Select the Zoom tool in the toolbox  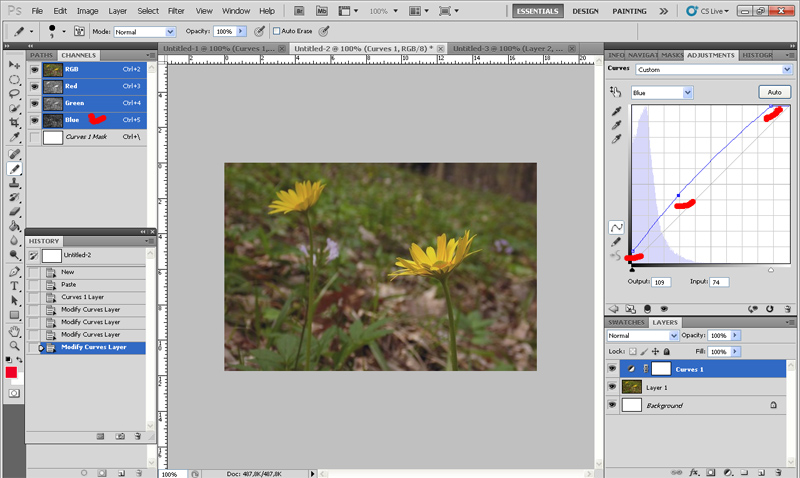click(x=14, y=345)
